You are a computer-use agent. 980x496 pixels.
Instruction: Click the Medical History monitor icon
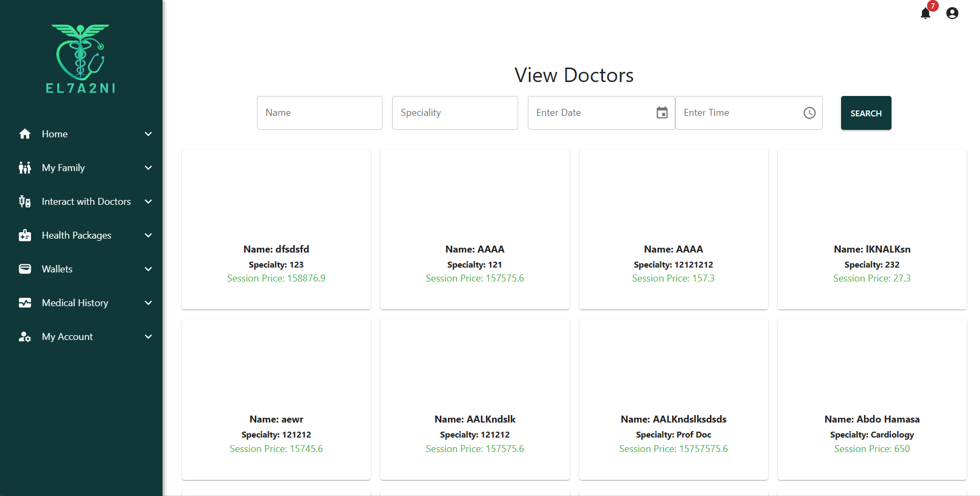25,303
